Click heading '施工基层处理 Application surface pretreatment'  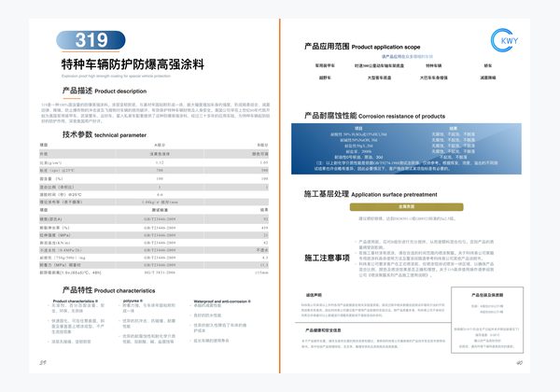pyautogui.click(x=371, y=194)
